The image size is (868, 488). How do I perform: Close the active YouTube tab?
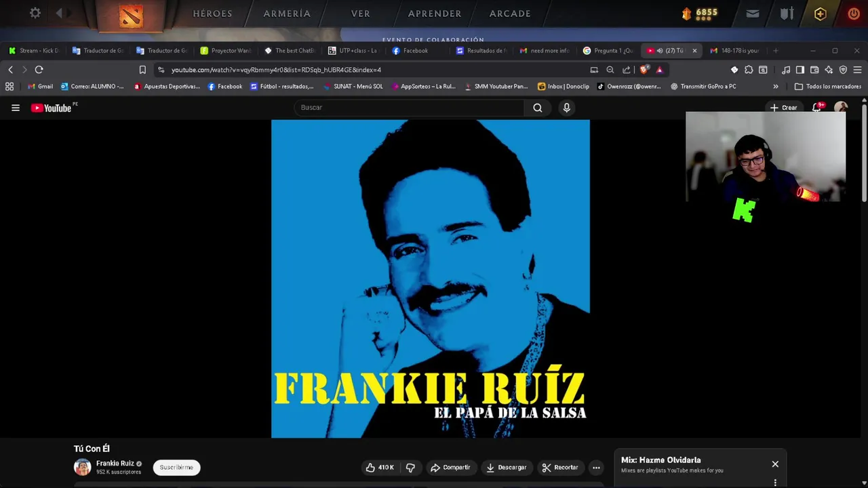pos(694,50)
